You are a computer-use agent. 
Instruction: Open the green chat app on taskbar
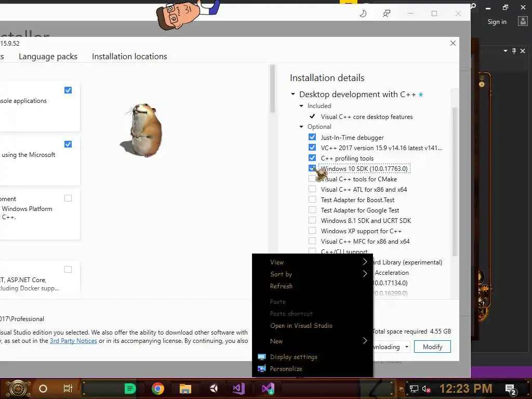point(130,389)
